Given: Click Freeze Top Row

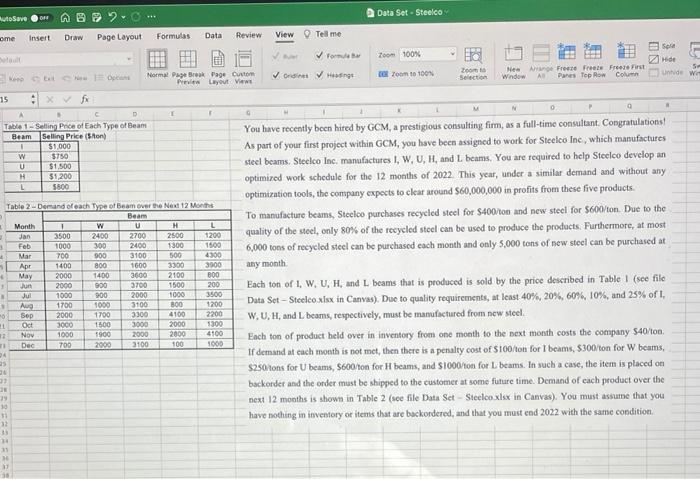Looking at the screenshot, I should coord(593,60).
